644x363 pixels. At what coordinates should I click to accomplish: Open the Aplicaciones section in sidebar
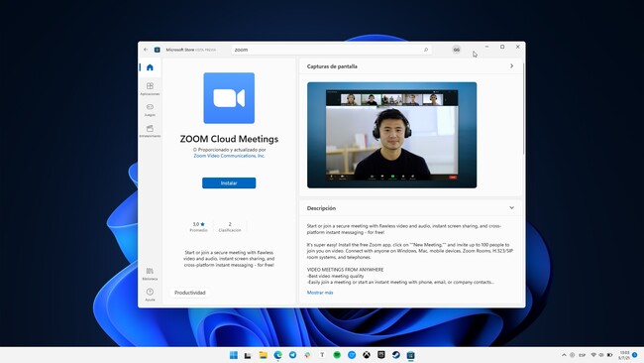(x=150, y=88)
